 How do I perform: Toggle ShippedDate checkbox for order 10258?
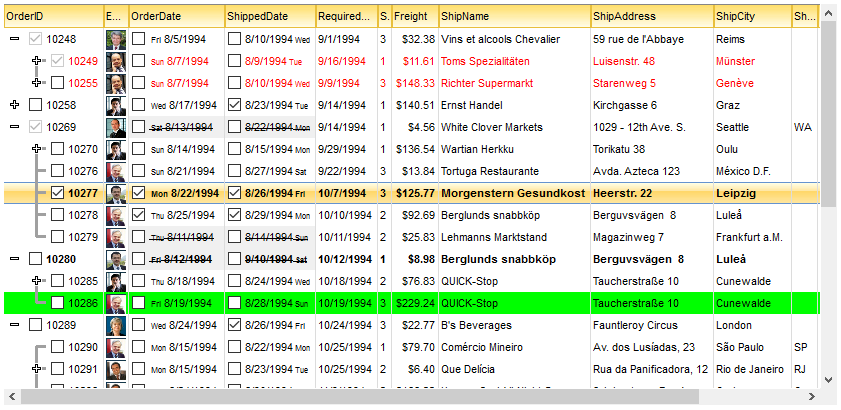[x=235, y=105]
